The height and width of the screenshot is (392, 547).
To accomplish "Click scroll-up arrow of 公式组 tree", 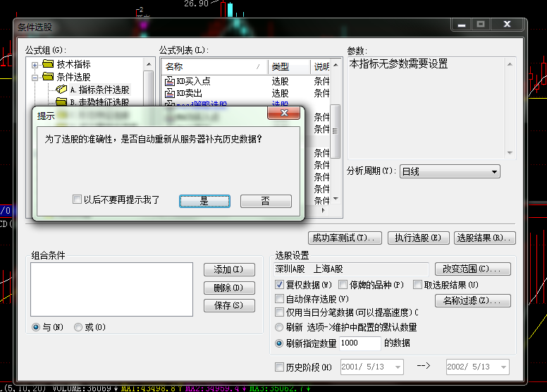I will click(149, 64).
